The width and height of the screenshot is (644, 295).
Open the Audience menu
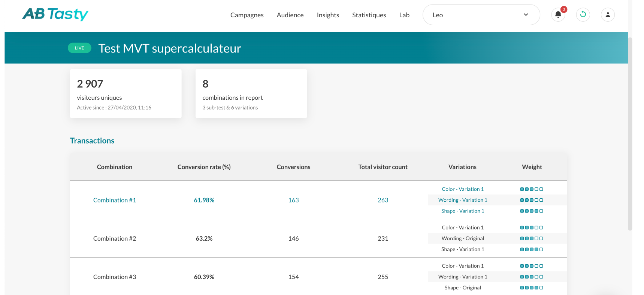pyautogui.click(x=290, y=15)
